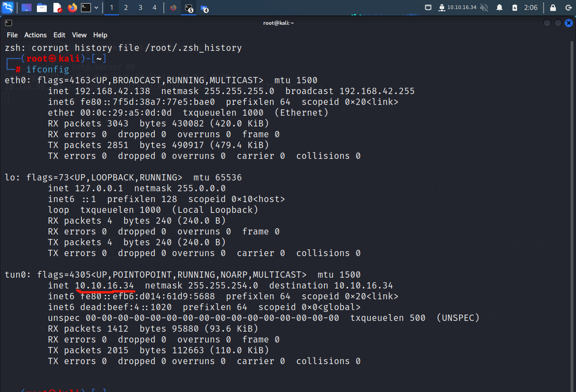Screen dimensions: 576x392
Task: Open the Actions menu in terminal
Action: point(35,35)
